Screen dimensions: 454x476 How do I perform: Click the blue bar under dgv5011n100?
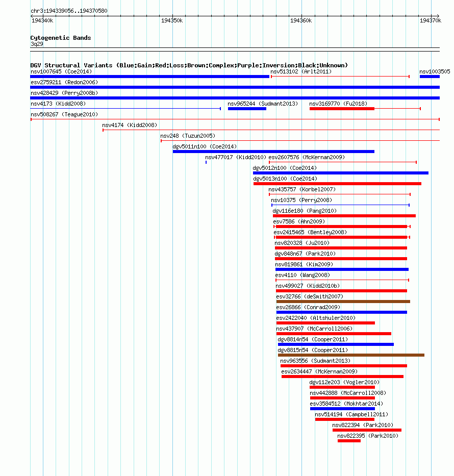point(273,152)
